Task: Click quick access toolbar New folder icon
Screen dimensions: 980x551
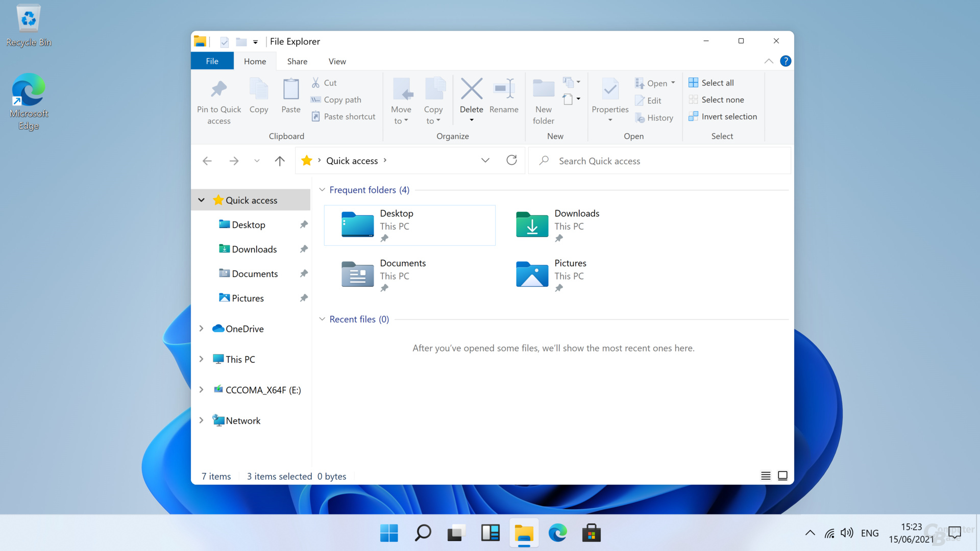Action: pos(241,42)
